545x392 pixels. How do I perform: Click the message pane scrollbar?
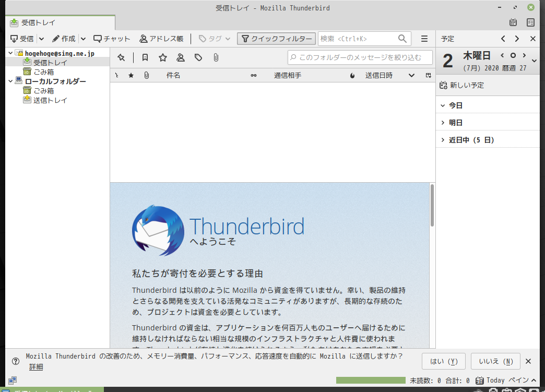(432, 205)
